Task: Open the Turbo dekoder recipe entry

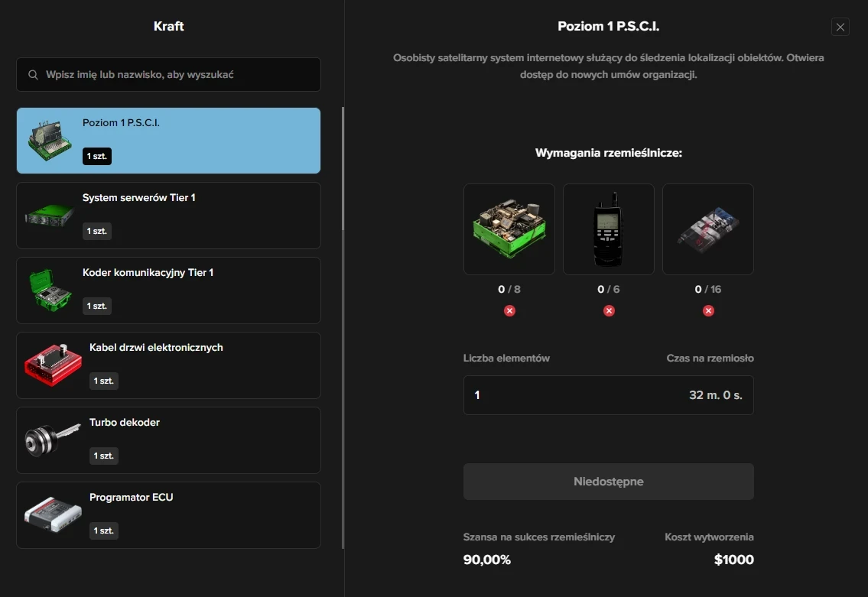Action: click(x=168, y=440)
